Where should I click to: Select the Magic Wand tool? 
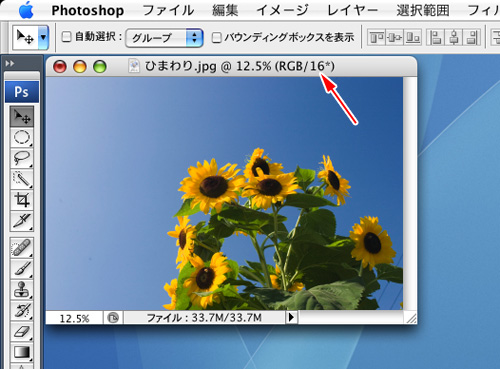tap(22, 179)
